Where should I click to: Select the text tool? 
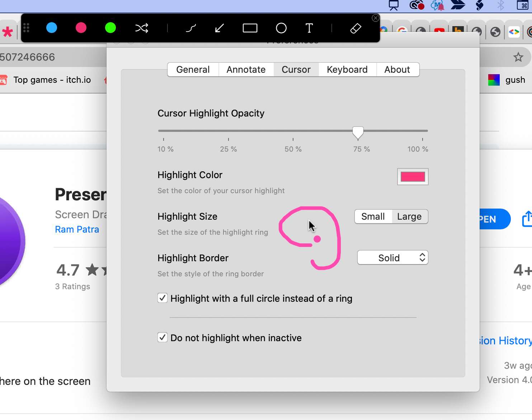pyautogui.click(x=309, y=28)
